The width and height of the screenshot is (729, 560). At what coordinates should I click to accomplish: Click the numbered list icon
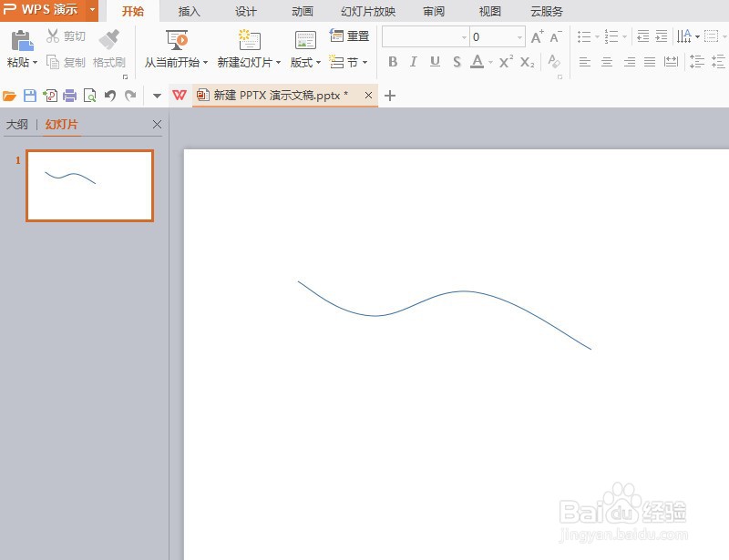click(611, 36)
